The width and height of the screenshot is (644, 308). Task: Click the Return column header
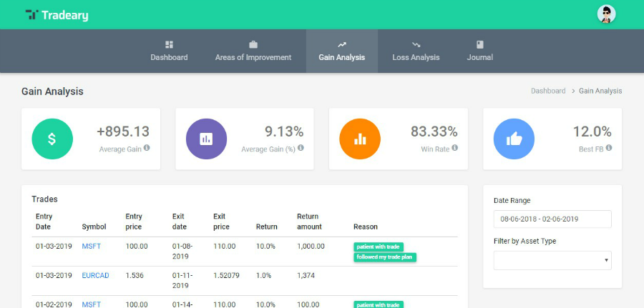click(x=267, y=227)
